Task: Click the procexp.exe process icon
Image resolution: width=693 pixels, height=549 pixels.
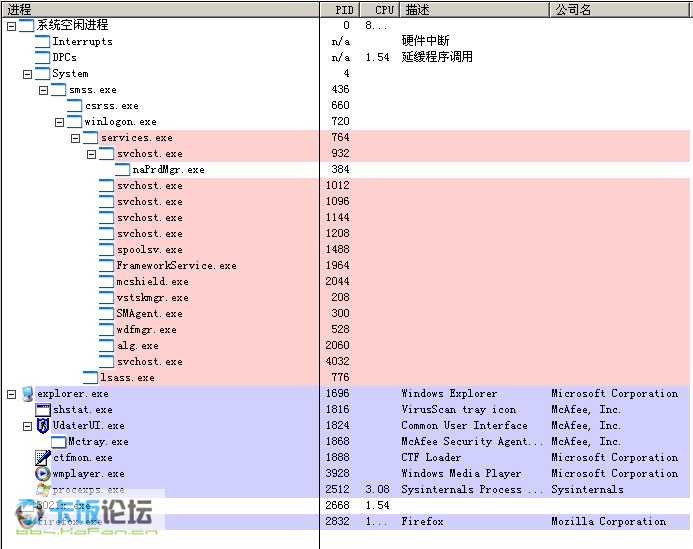Action: click(43, 489)
